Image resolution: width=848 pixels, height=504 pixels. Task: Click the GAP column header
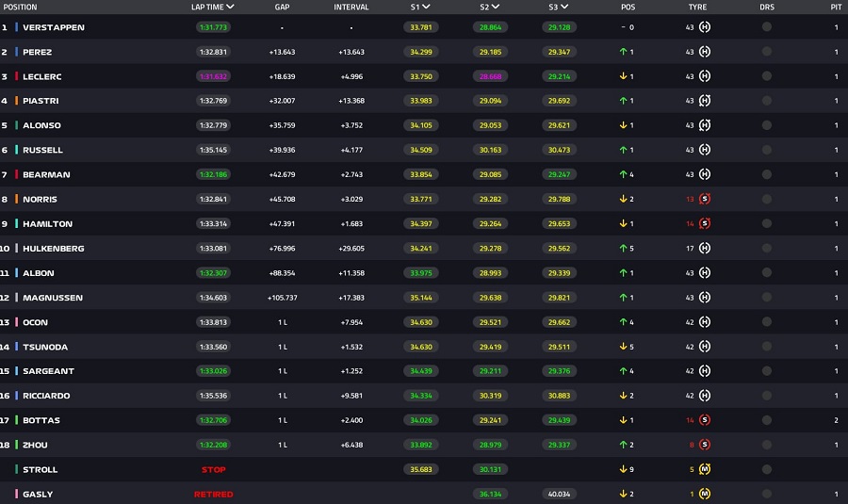pos(282,7)
